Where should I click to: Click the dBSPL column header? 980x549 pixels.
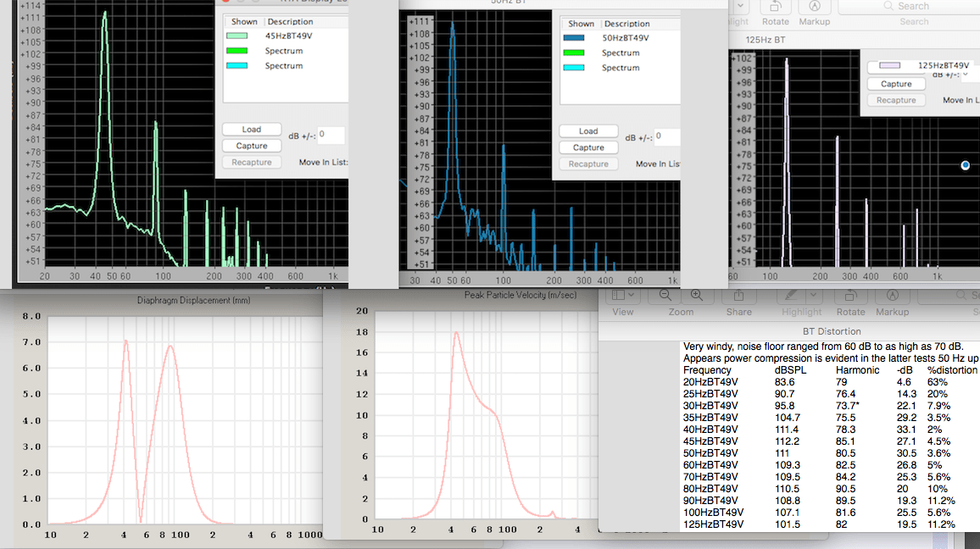pos(790,370)
